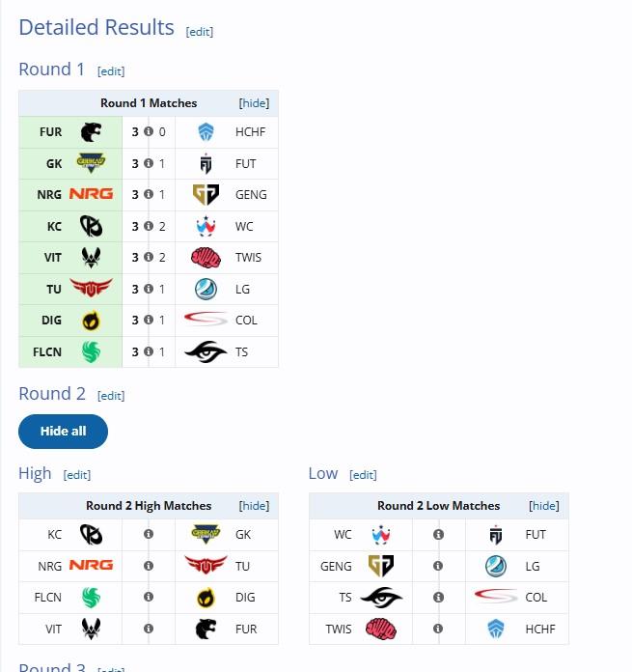Open the Team Secret eye logo in Round 1

click(206, 351)
